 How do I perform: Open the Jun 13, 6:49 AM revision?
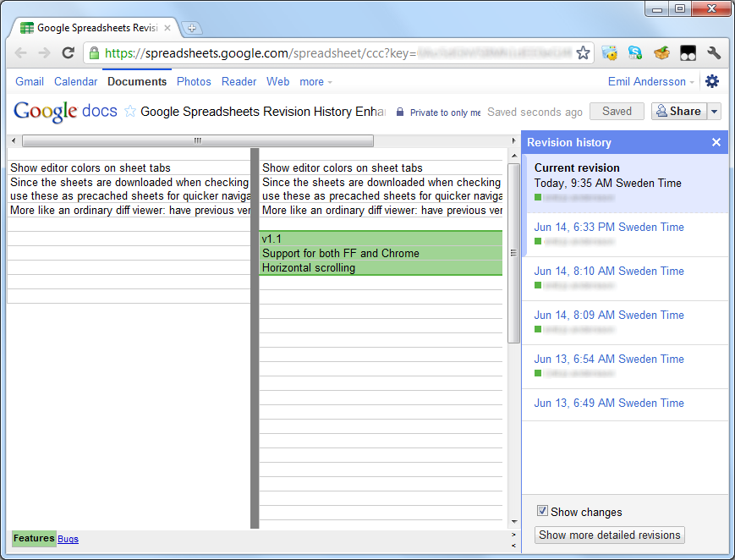[609, 403]
